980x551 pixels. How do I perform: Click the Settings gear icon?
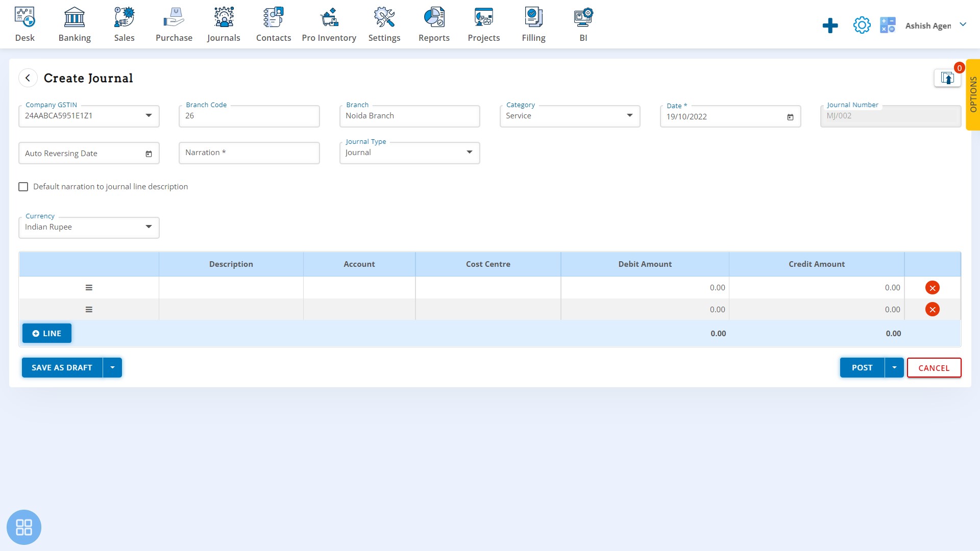coord(861,26)
